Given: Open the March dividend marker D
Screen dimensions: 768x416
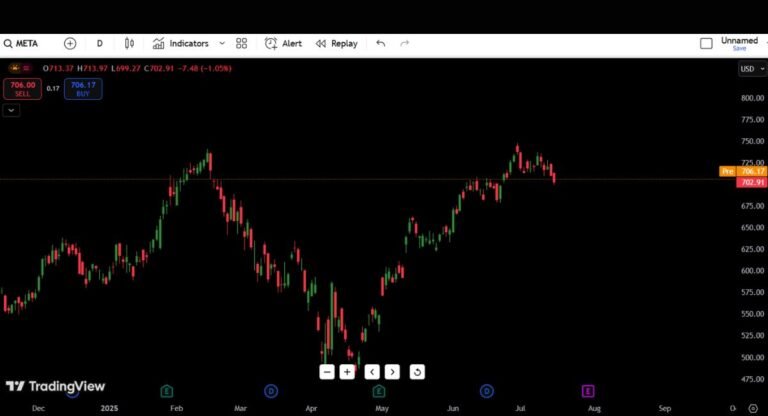Looking at the screenshot, I should coord(271,391).
